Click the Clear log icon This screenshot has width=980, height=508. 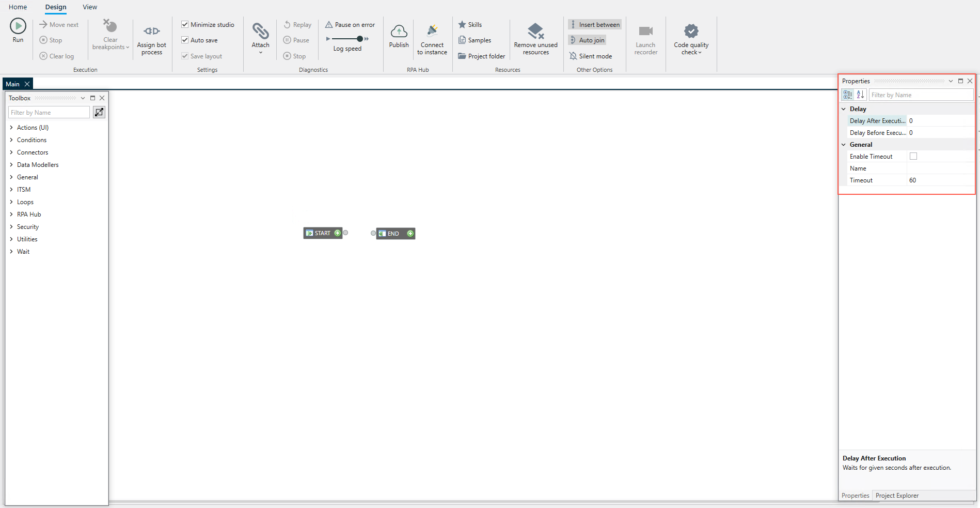point(43,56)
